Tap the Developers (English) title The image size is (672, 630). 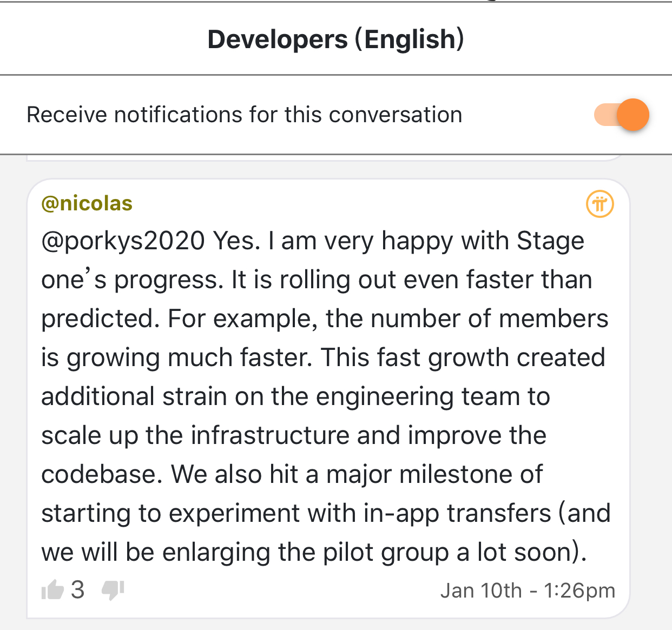336,39
